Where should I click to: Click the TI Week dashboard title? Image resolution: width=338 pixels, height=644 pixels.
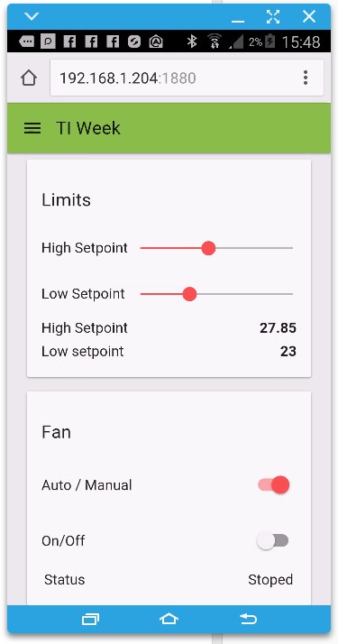[88, 128]
